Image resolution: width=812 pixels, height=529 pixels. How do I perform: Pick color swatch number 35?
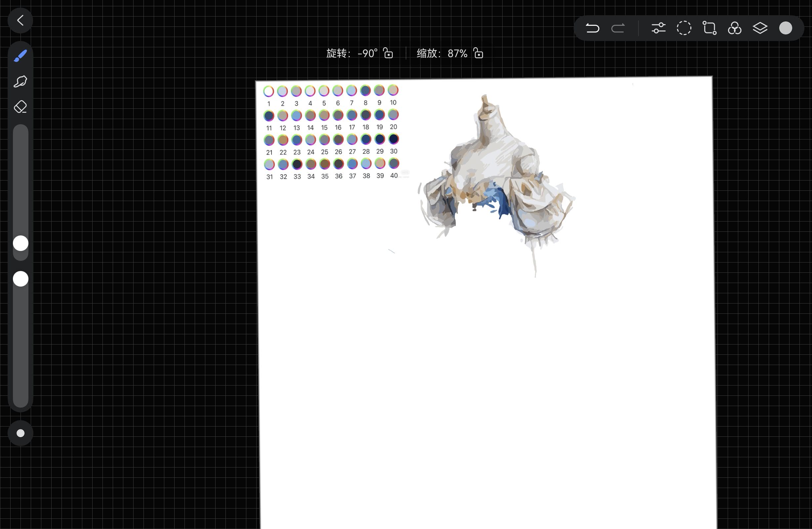coord(325,164)
